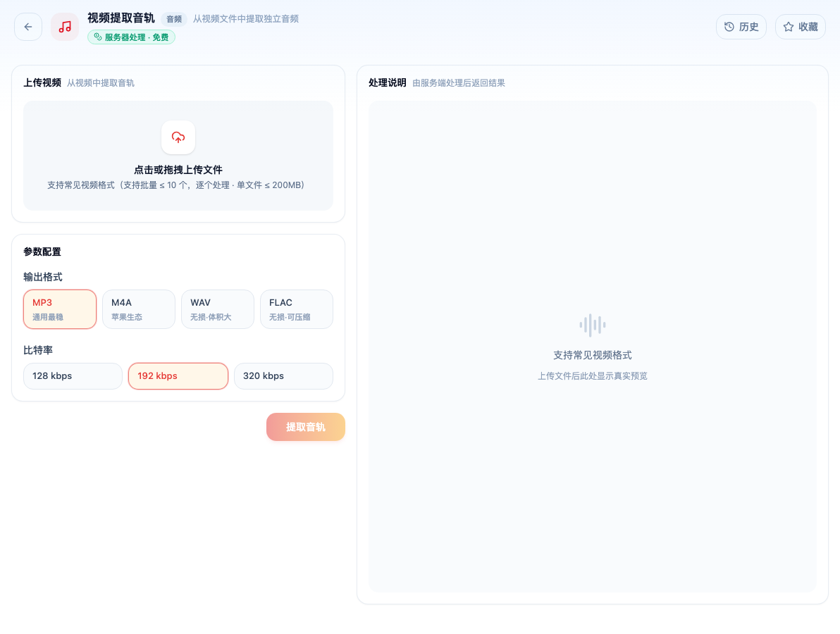840x634 pixels.
Task: Choose 192 kbps bitrate
Action: coord(178,376)
